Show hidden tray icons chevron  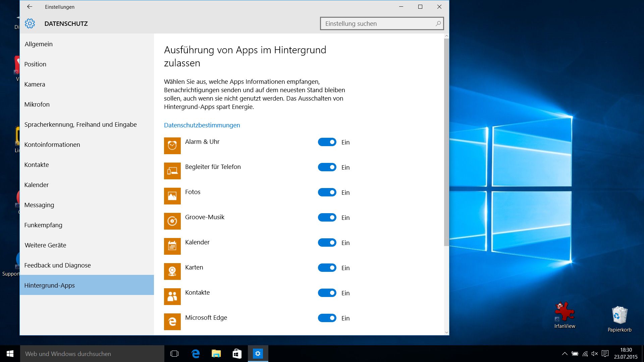tap(565, 354)
